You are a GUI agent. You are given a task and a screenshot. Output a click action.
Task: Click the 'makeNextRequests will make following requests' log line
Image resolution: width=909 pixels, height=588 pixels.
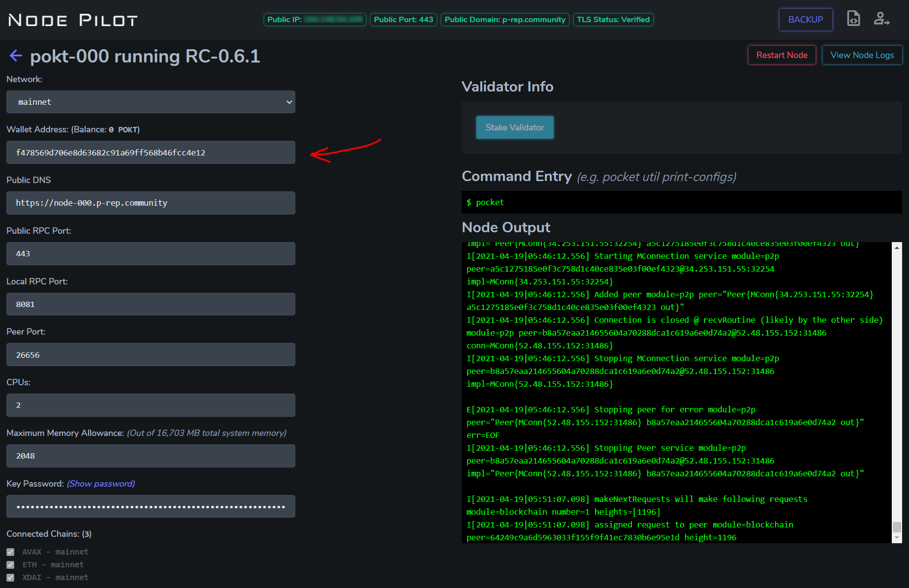(x=637, y=499)
